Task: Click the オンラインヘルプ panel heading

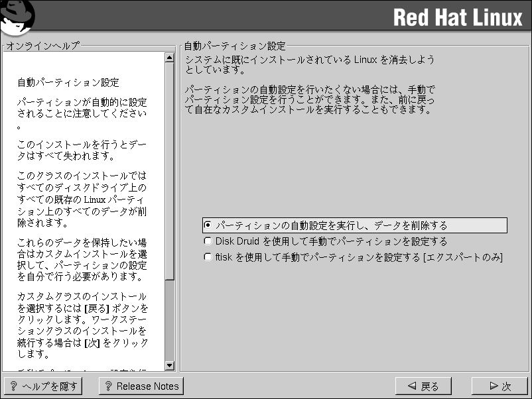Action: point(42,46)
